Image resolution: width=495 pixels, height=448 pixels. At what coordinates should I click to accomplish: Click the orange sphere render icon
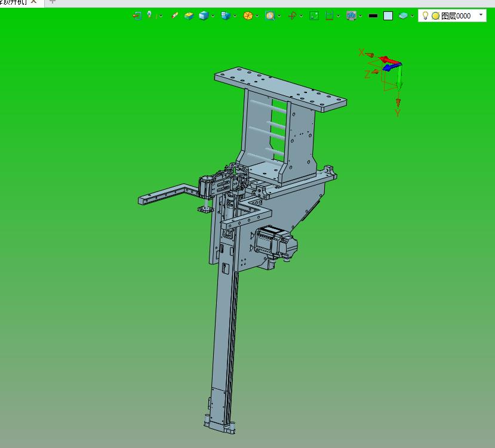[248, 16]
